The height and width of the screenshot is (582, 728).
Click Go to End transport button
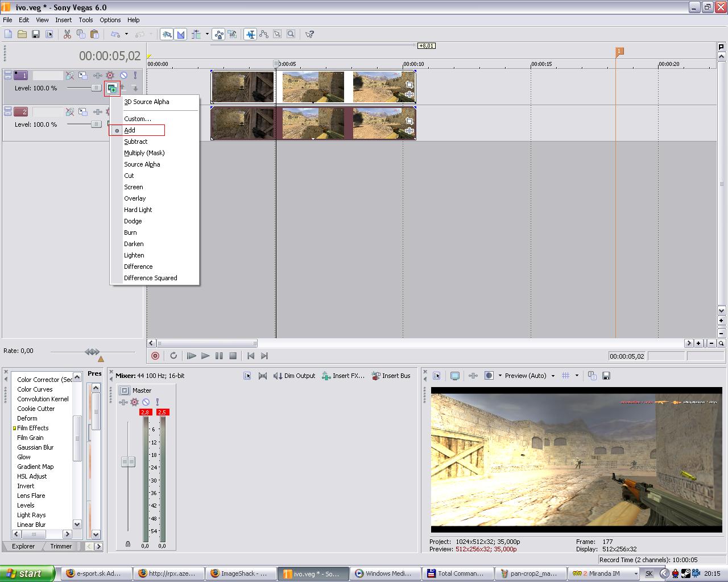pos(264,356)
